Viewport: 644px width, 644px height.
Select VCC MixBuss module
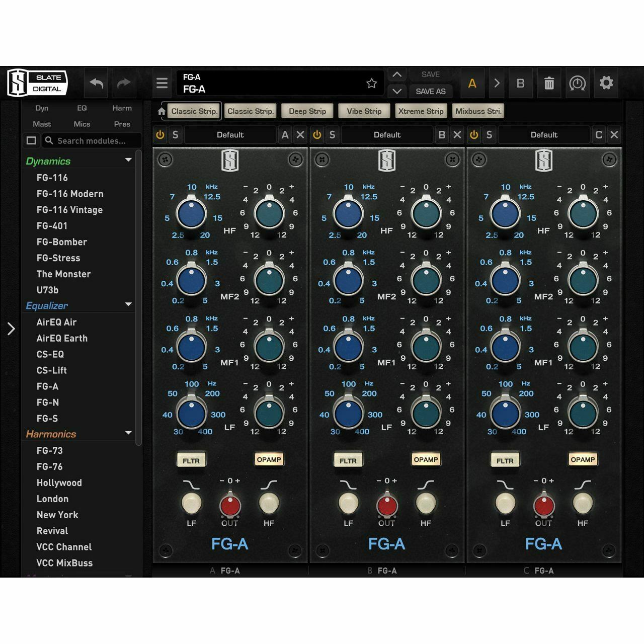pos(64,563)
